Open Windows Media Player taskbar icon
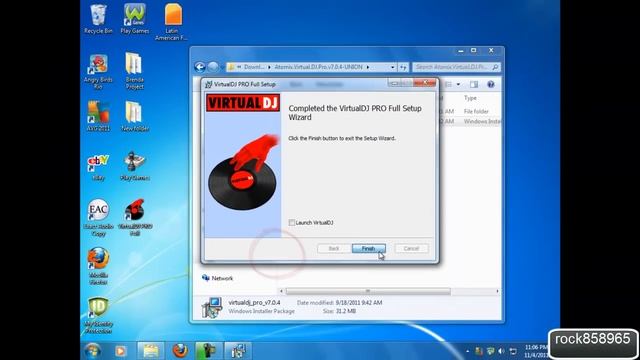This screenshot has width=640, height=360. (x=120, y=351)
